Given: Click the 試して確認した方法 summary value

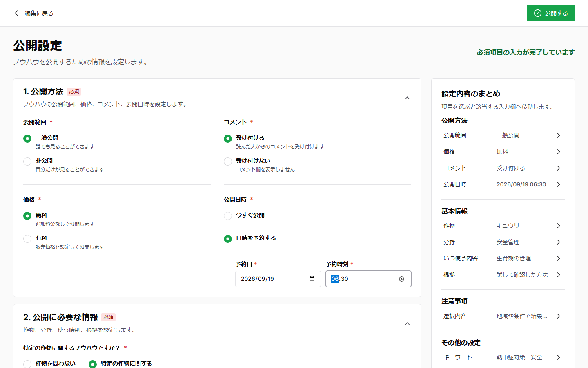Looking at the screenshot, I should [522, 275].
